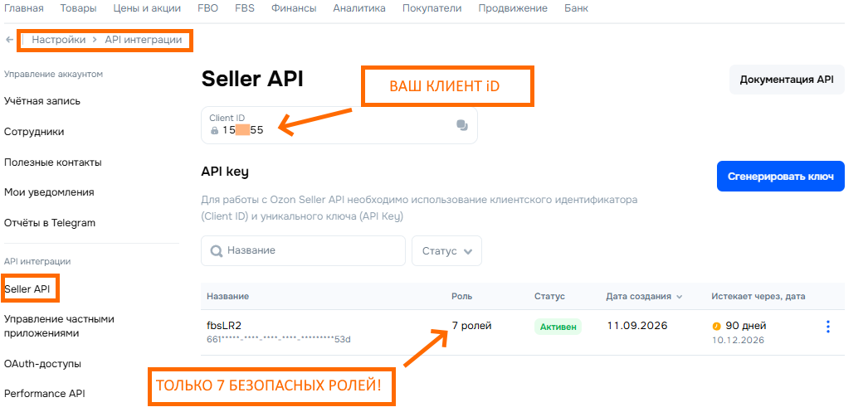This screenshot has height=412, width=868.
Task: Click 7 ролей cell
Action: pos(471,327)
